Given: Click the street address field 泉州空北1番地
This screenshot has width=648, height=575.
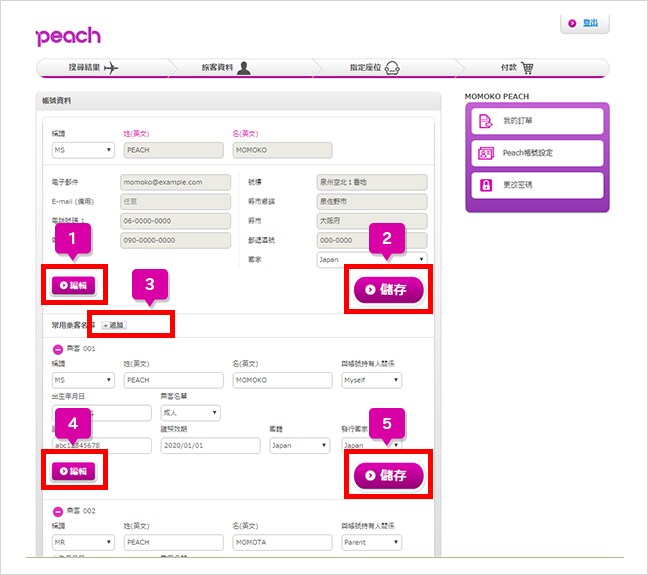Looking at the screenshot, I should point(372,182).
